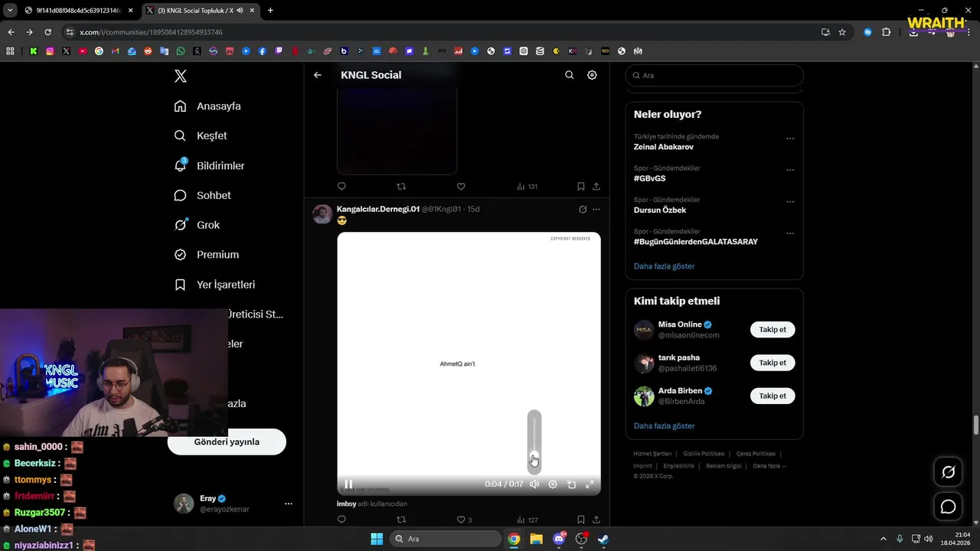980x551 pixels.
Task: Go to Anasayfa in sidebar
Action: pos(207,106)
